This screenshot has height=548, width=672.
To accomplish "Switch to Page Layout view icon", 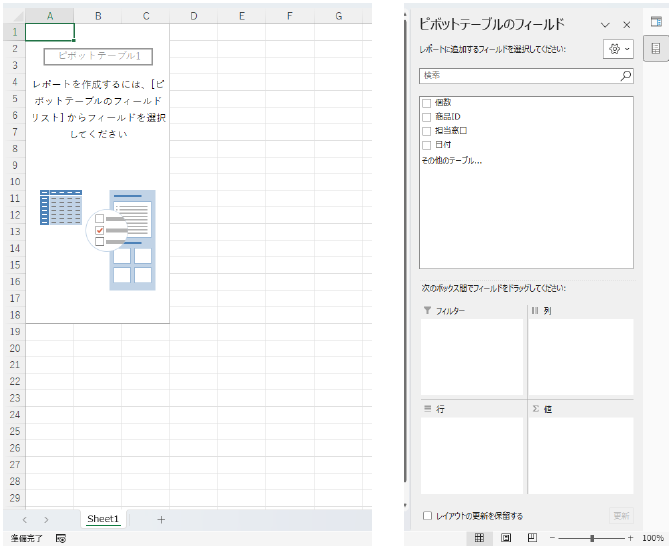I will pos(506,538).
